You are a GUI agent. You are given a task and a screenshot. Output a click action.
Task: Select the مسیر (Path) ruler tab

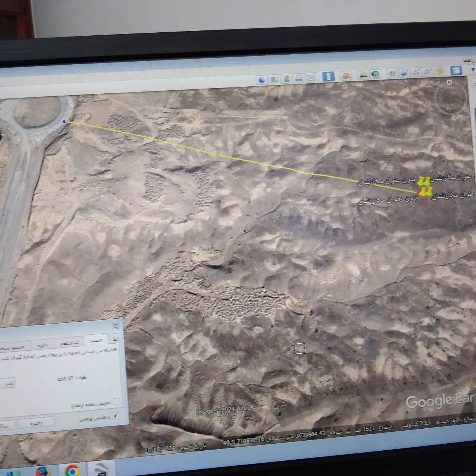96,340
